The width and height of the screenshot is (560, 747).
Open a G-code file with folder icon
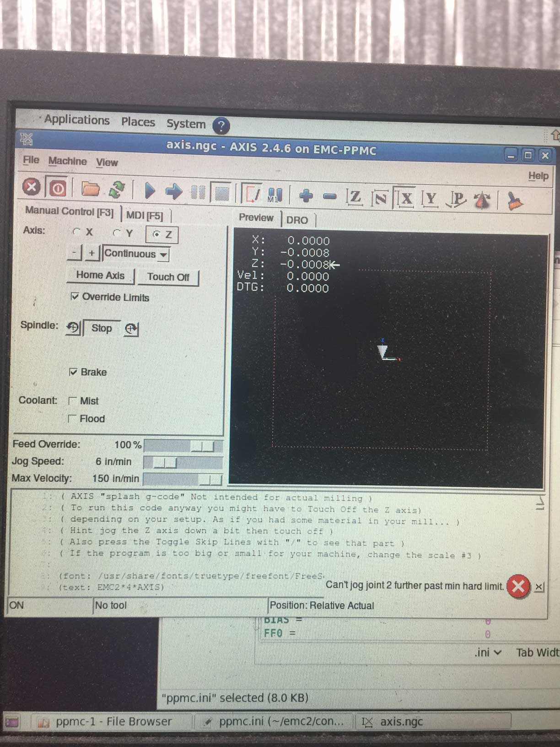90,189
